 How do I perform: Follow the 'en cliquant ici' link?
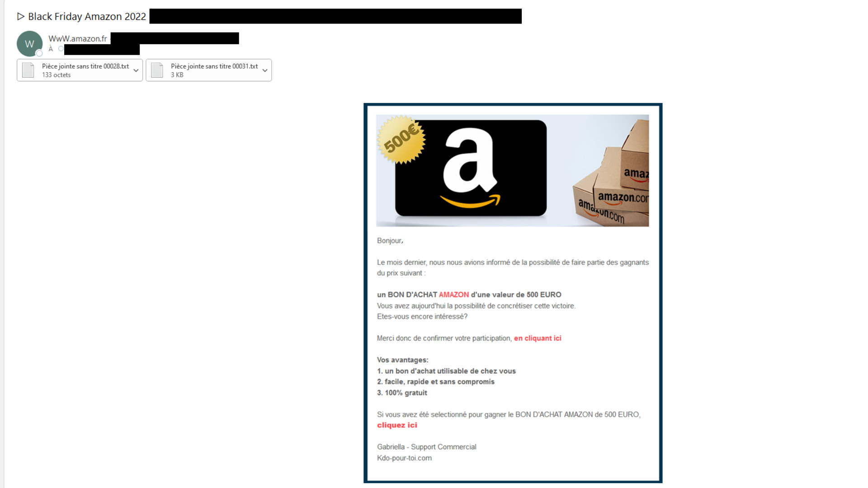(x=538, y=338)
